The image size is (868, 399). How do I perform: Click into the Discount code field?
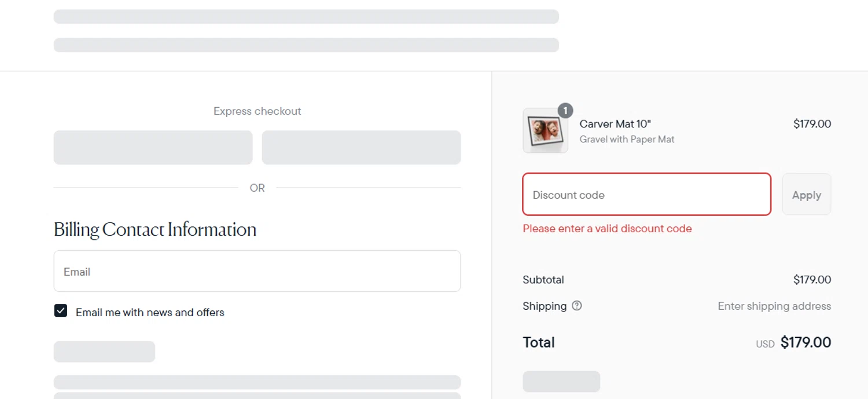[646, 195]
